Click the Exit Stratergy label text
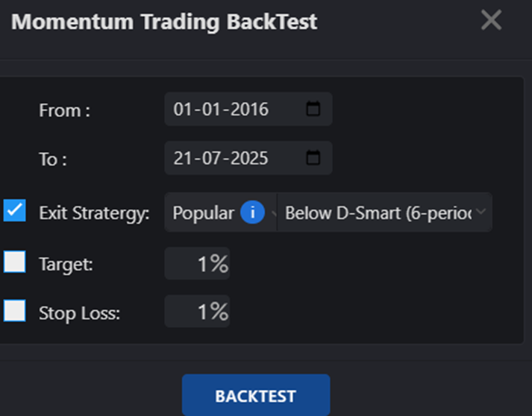This screenshot has height=416, width=532. (94, 213)
